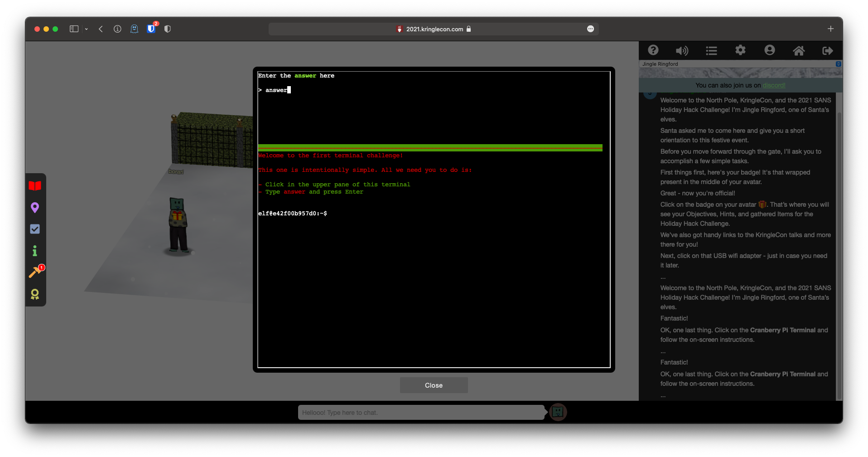
Task: Open the address bar ellipsis menu
Action: [590, 29]
